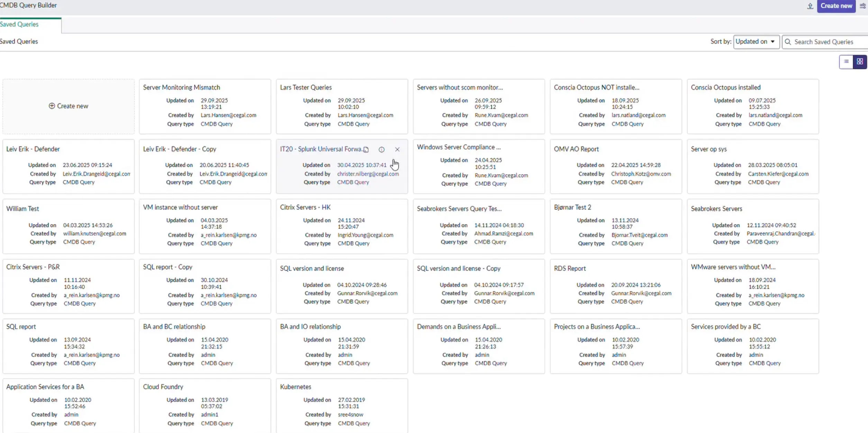This screenshot has height=433, width=868.
Task: Open the Cloud Foundry query card
Action: (x=163, y=387)
